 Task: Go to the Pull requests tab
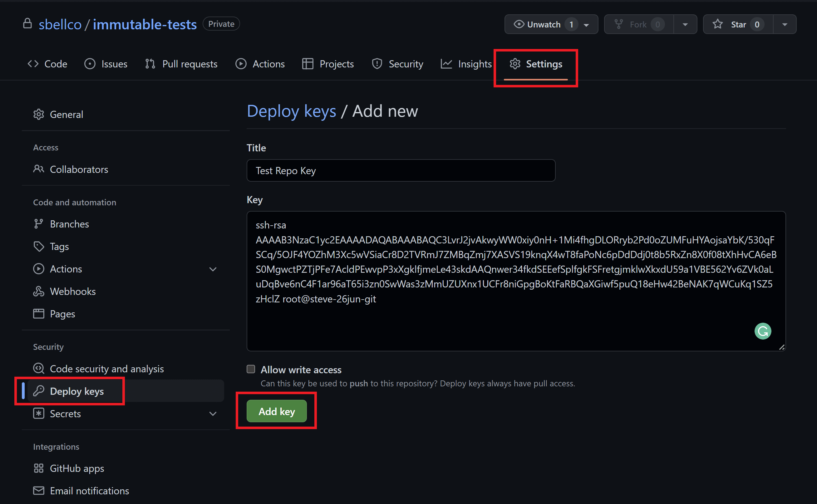click(181, 64)
